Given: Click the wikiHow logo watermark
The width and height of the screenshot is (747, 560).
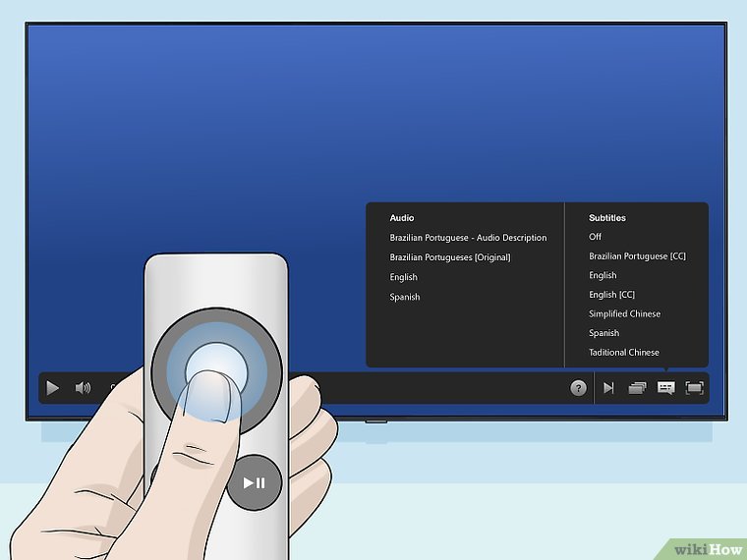Looking at the screenshot, I should [x=706, y=546].
